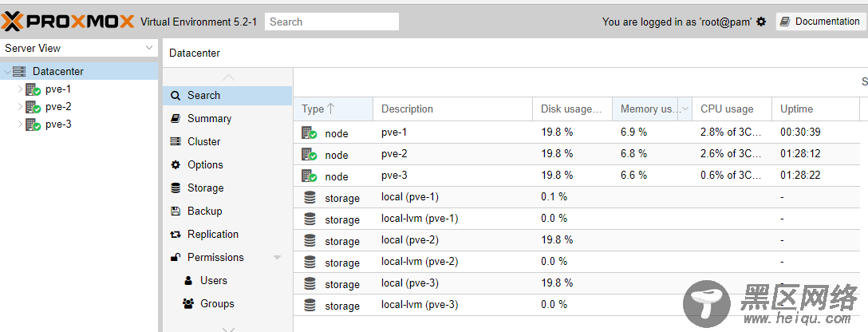Click the 00:30:39 uptime value
Viewport: 868px width, 332px height.
pos(800,132)
